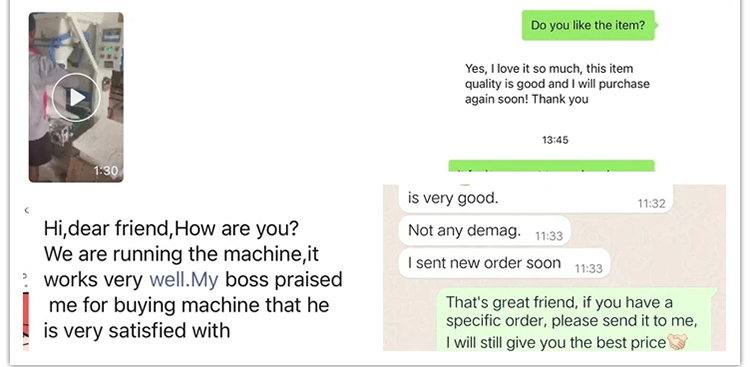This screenshot has width=750, height=367.
Task: Click the 11:33 time beside "Not any demag."
Action: pos(549,236)
